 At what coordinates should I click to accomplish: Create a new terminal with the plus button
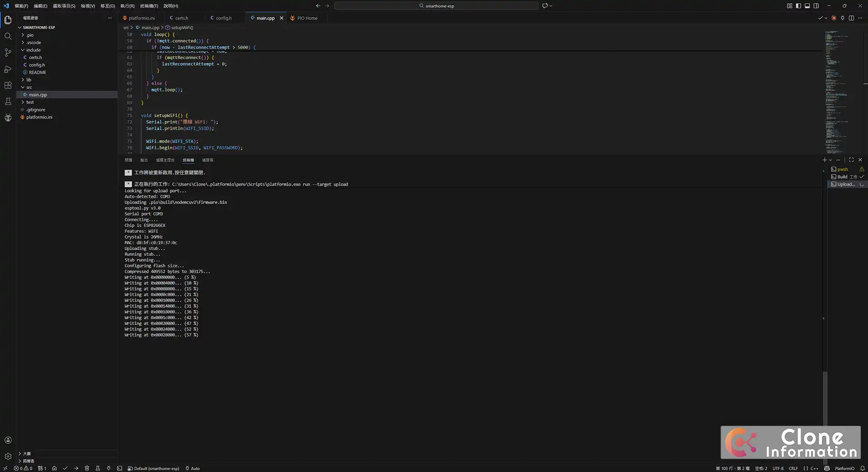coord(825,160)
